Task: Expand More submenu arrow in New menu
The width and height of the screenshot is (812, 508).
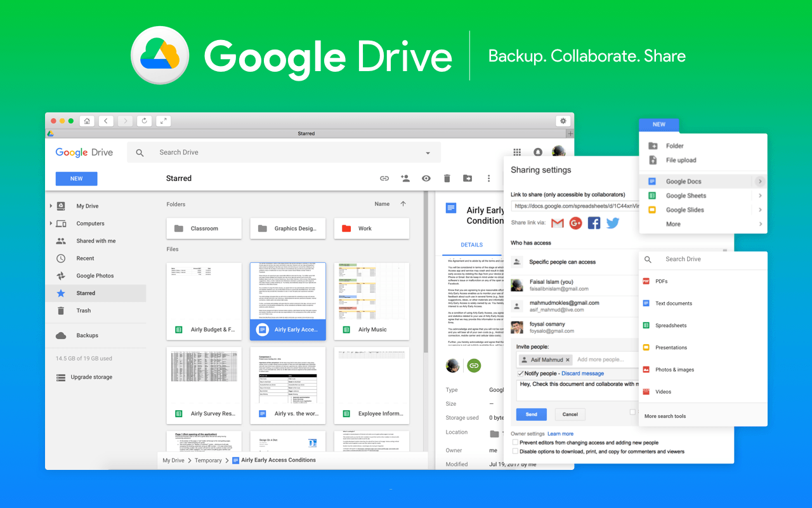Action: point(760,224)
